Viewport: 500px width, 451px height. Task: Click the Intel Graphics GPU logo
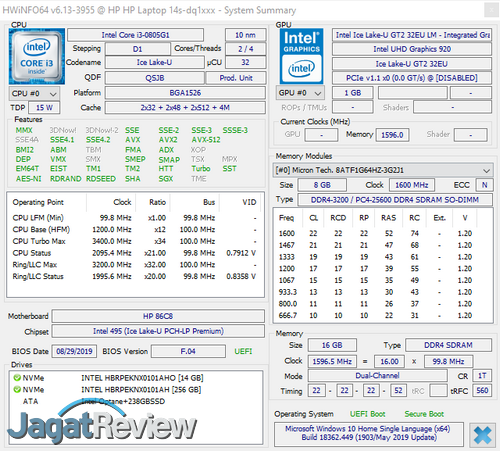click(301, 56)
